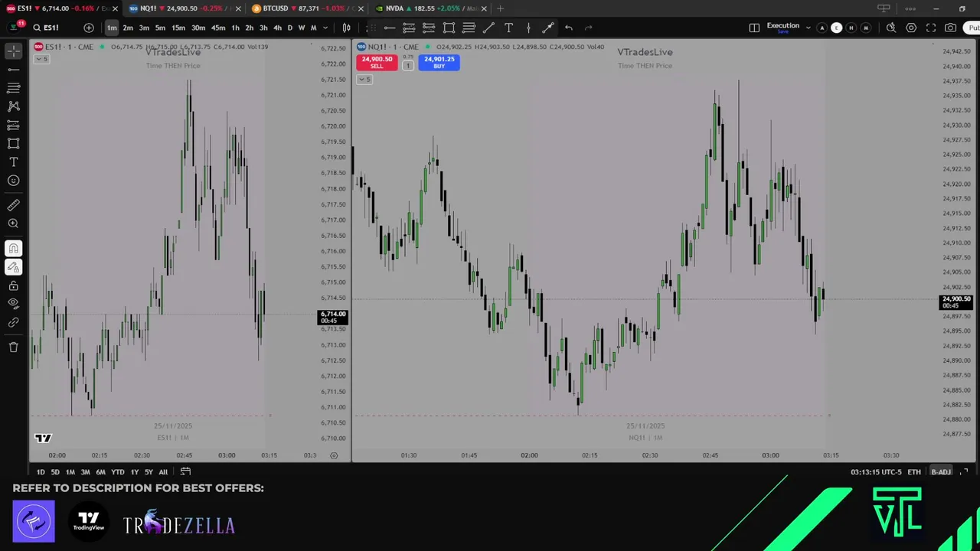The image size is (980, 551).
Task: Close the BTCUSD tab
Action: tap(361, 8)
